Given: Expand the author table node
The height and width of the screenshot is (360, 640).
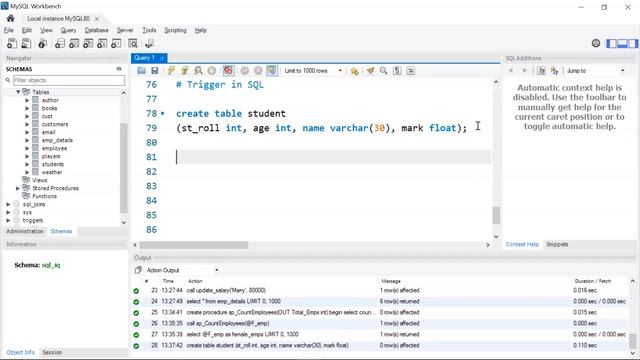Looking at the screenshot, I should coord(27,100).
